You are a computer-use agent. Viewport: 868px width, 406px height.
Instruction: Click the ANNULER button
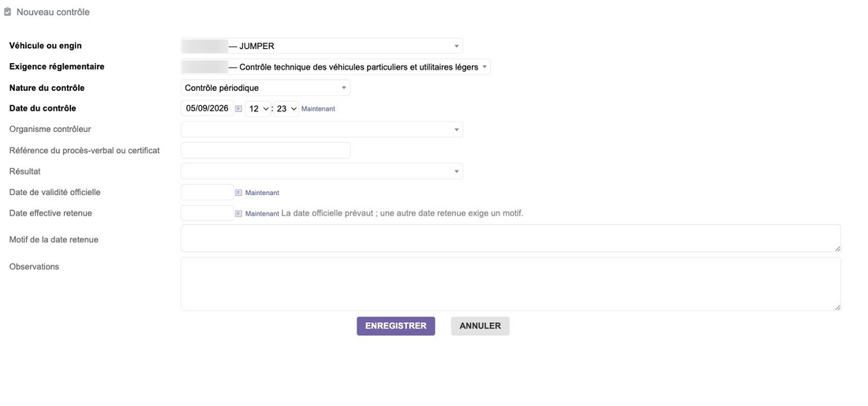point(480,326)
